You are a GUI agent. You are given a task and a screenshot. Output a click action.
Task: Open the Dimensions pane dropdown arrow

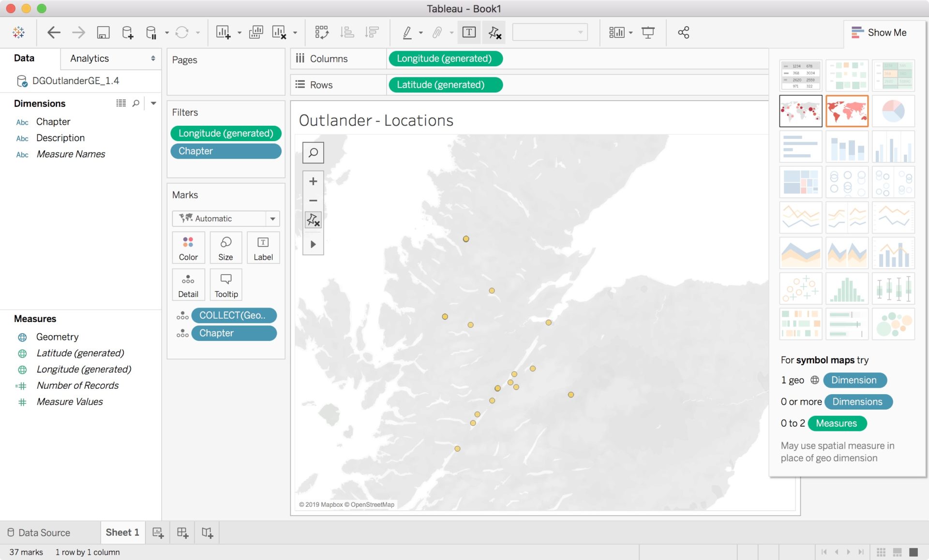[x=153, y=103]
